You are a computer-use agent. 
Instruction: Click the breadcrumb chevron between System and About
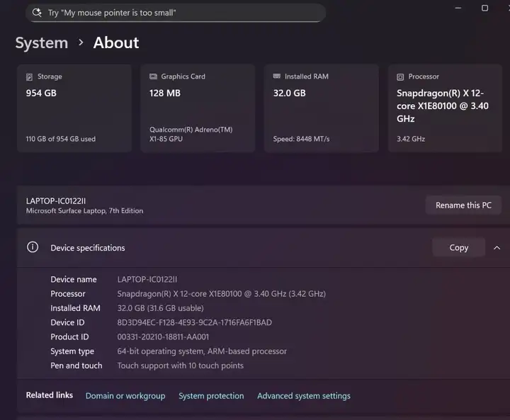81,42
